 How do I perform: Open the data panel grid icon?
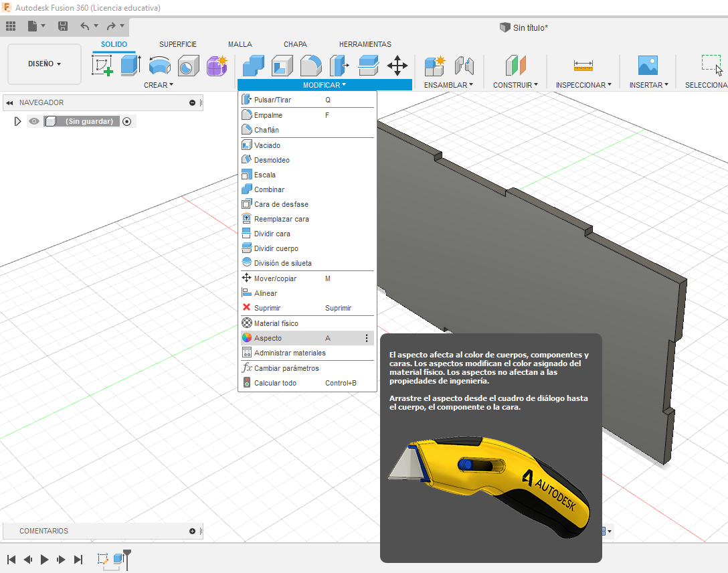[11, 27]
